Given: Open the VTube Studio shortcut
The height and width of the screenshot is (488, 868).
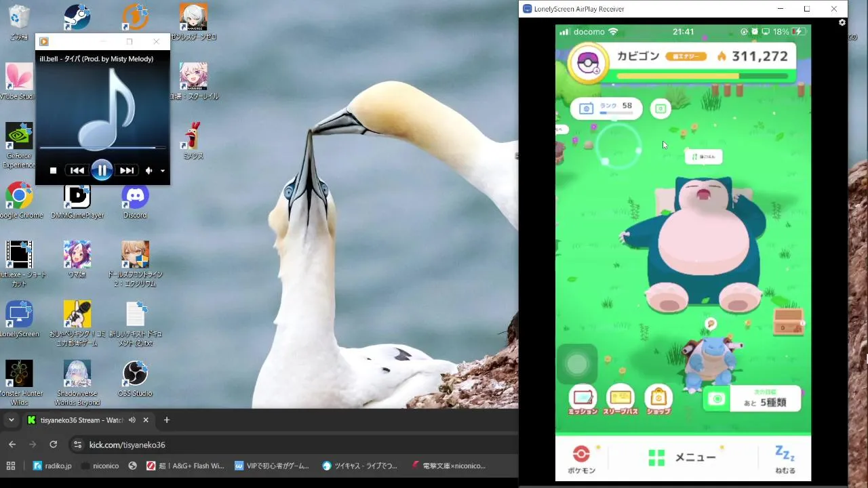Looking at the screenshot, I should 18,81.
